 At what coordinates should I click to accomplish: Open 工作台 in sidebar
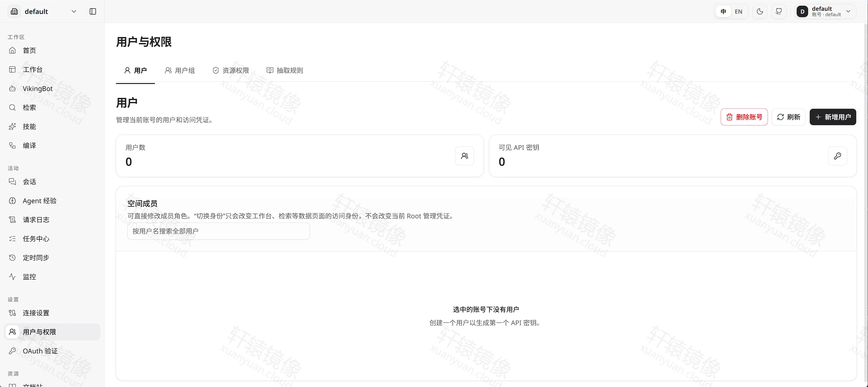click(52, 69)
